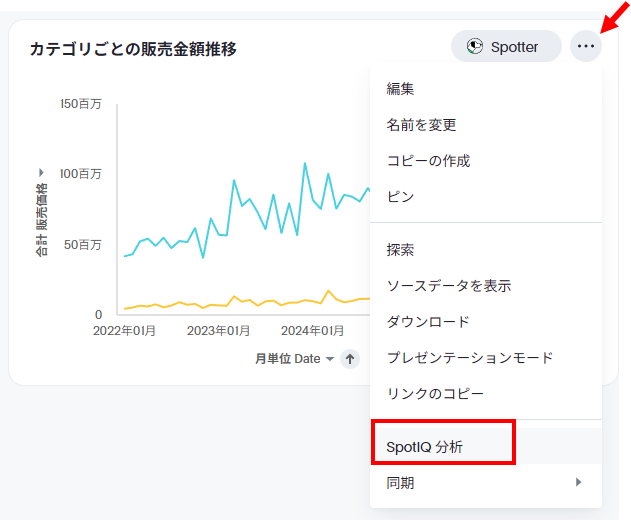Viewport: 631px width, 520px height.
Task: Select ダウンロード from the menu
Action: click(x=428, y=321)
